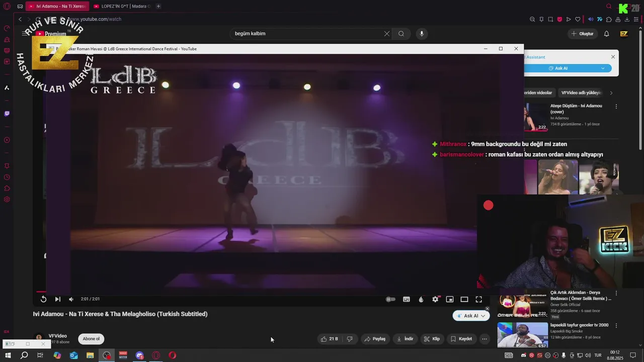This screenshot has height=362, width=644.
Task: Open Opera extensions cube icon
Action: (x=609, y=19)
